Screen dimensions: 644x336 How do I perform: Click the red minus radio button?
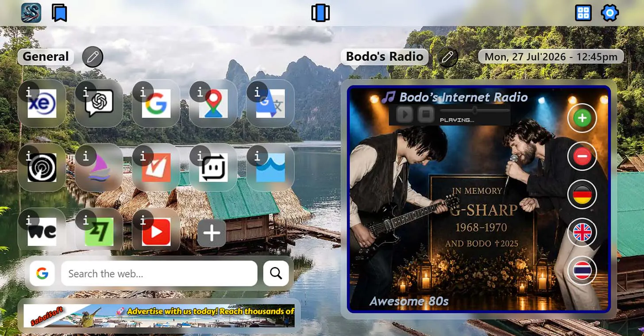pos(582,156)
